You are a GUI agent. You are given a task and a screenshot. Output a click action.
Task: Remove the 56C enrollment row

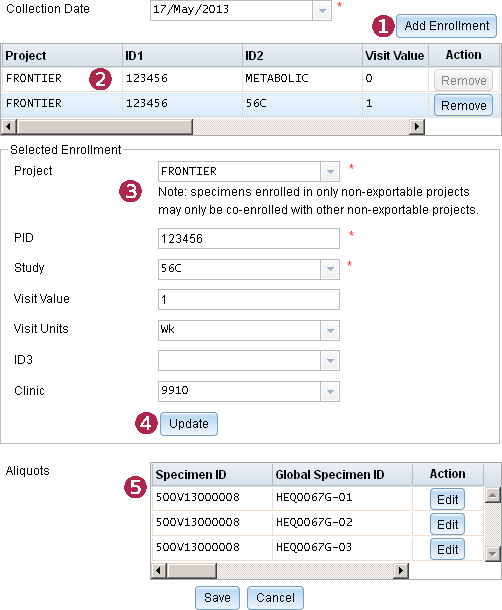(463, 105)
